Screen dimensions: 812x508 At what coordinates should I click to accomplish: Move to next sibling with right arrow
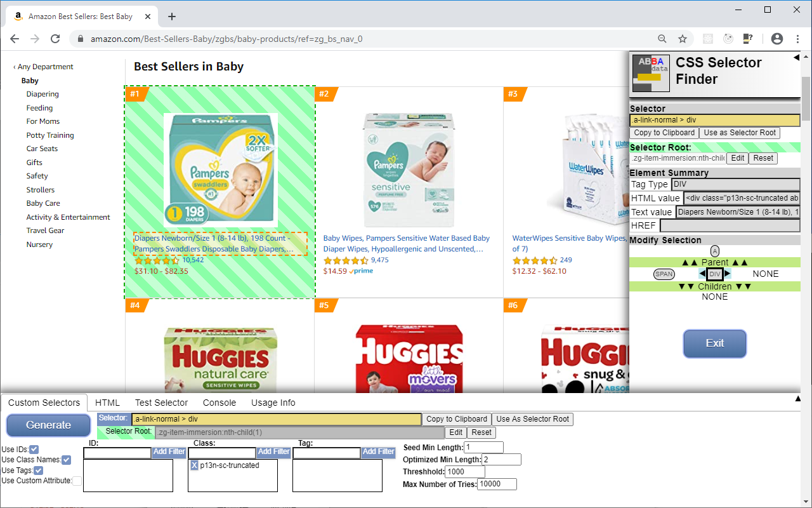click(x=728, y=274)
